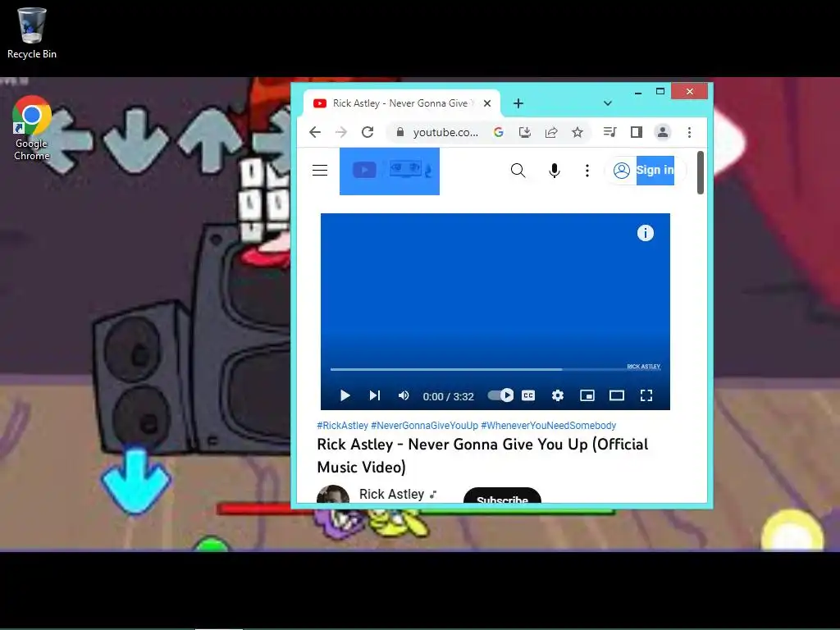Open the Chrome profile avatar
Screen dimensions: 840x630
coord(663,132)
